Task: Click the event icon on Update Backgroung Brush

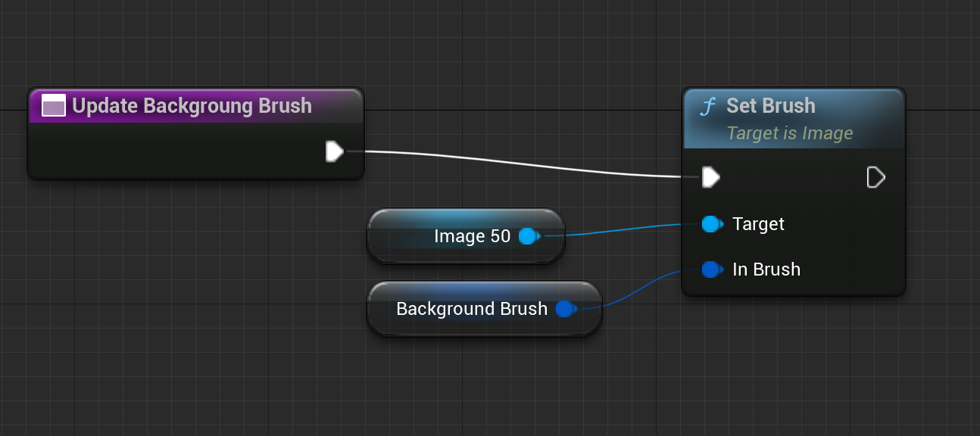Action: 53,105
